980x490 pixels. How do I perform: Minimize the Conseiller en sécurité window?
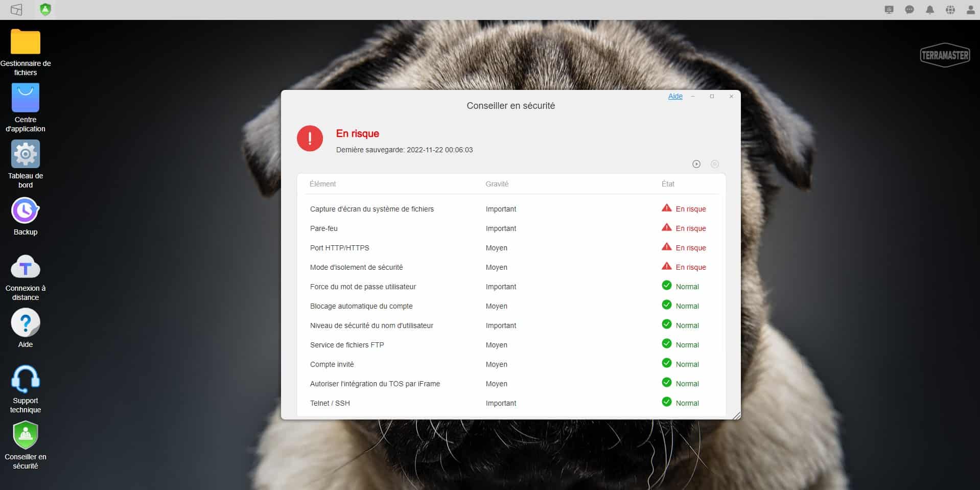(693, 96)
